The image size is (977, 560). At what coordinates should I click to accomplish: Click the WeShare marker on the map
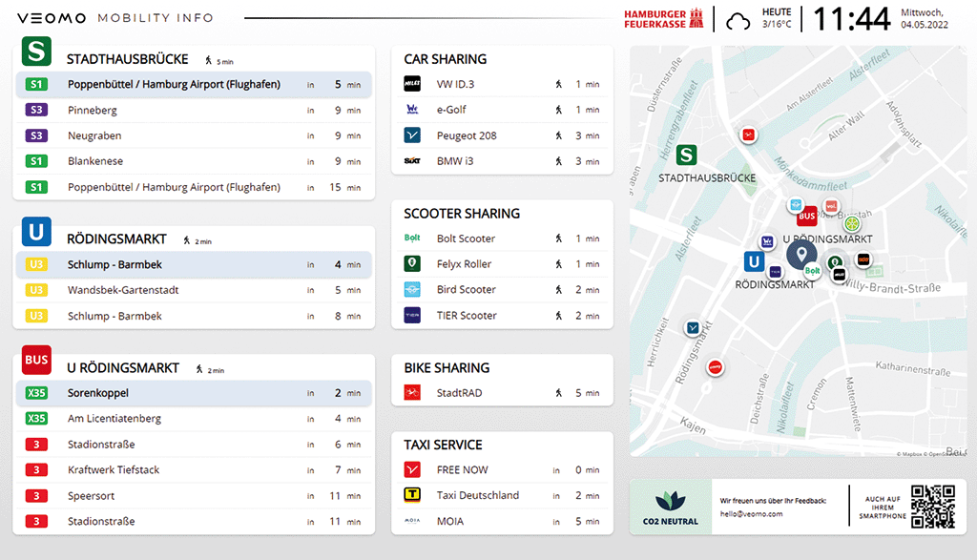click(767, 241)
